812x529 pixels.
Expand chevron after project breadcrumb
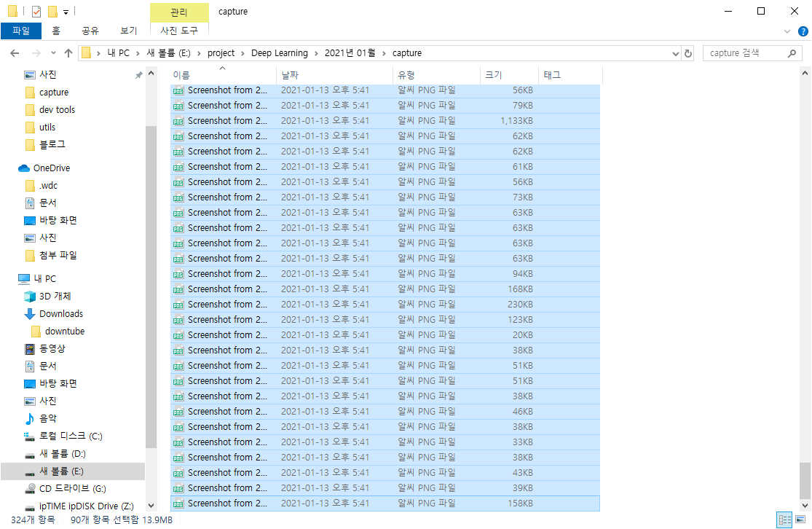[x=243, y=53]
